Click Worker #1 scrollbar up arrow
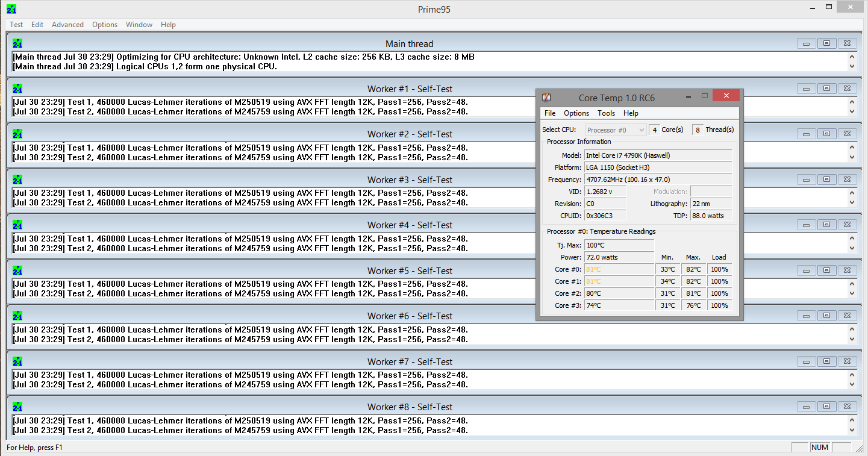The image size is (868, 456). click(852, 102)
